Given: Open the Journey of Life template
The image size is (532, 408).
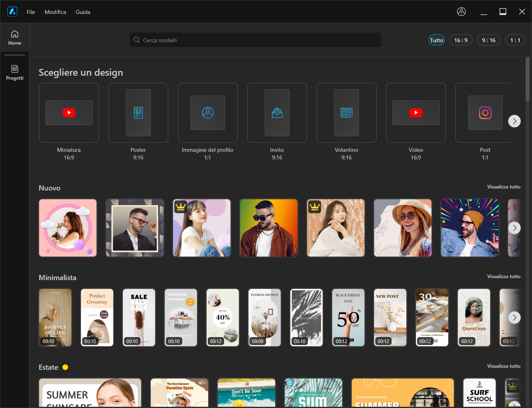Looking at the screenshot, I should click(55, 318).
